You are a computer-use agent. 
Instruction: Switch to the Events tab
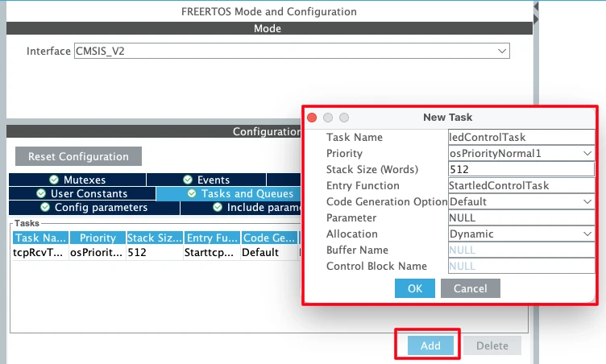click(206, 180)
